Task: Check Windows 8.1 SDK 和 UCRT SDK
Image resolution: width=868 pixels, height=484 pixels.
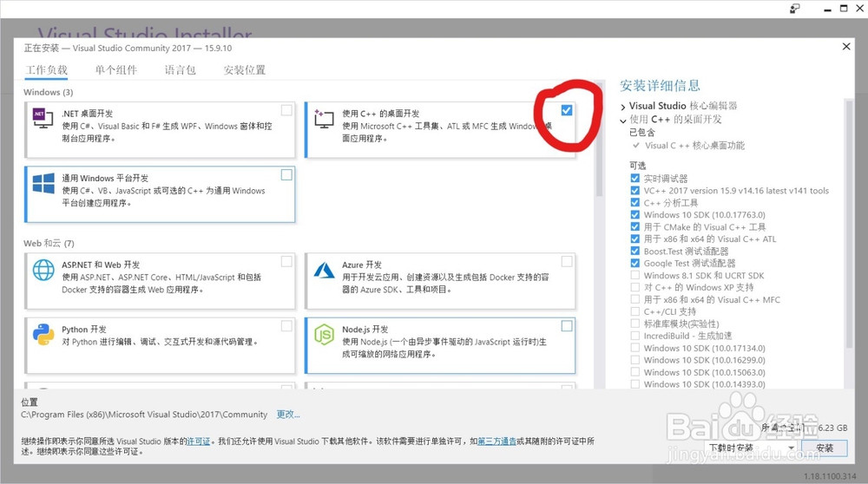Action: (x=635, y=275)
